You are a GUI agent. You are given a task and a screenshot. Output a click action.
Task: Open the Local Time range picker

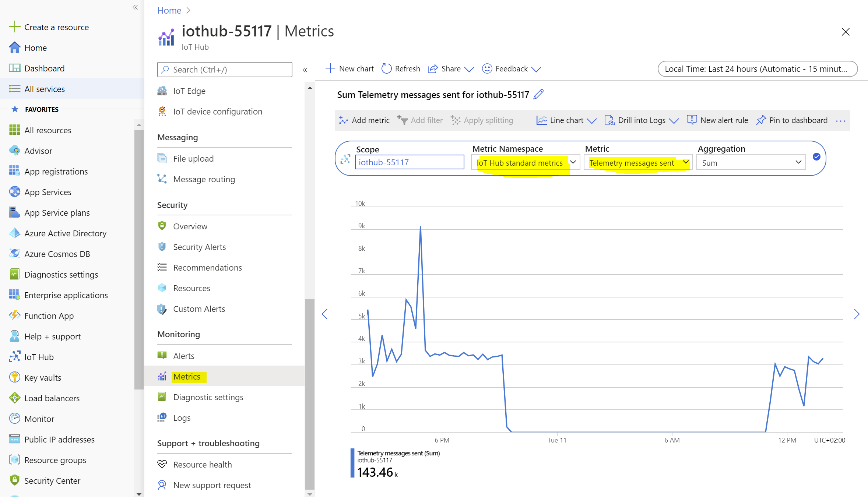point(758,69)
